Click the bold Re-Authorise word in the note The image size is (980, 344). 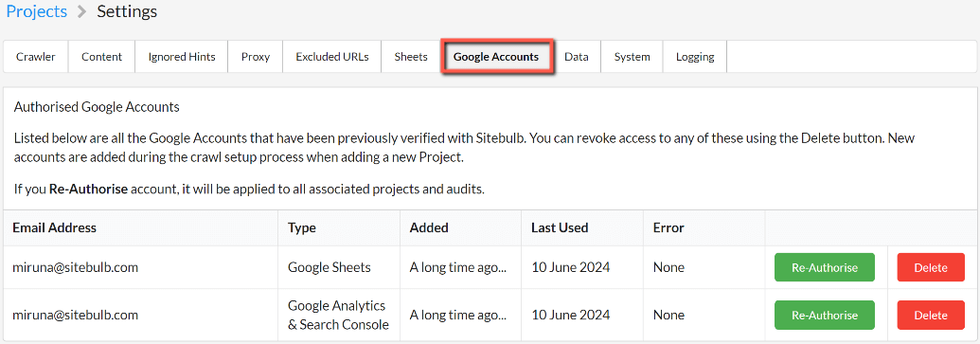[x=89, y=190]
